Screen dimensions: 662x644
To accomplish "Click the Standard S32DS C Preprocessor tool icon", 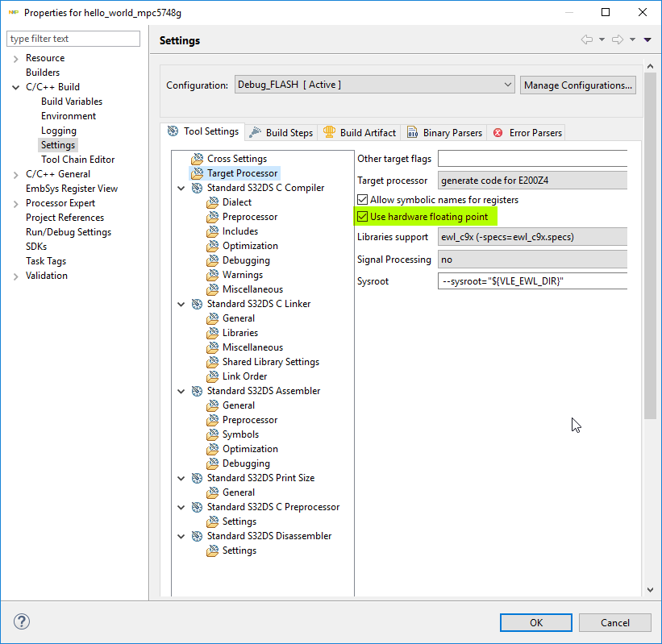I will 198,507.
